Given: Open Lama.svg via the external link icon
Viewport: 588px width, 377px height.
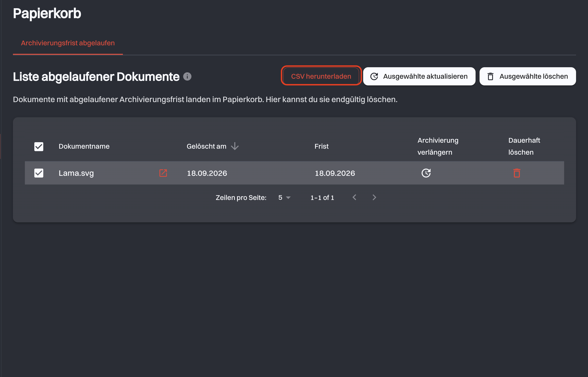Looking at the screenshot, I should point(163,173).
